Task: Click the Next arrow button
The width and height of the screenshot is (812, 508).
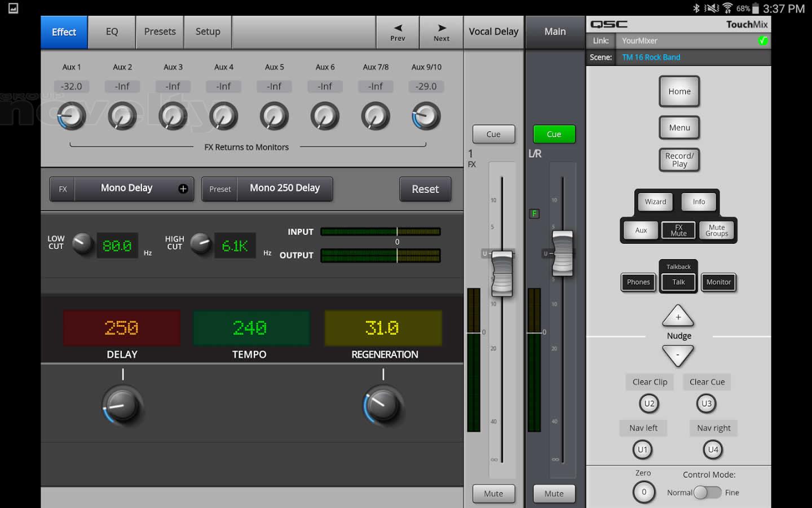Action: click(x=441, y=32)
